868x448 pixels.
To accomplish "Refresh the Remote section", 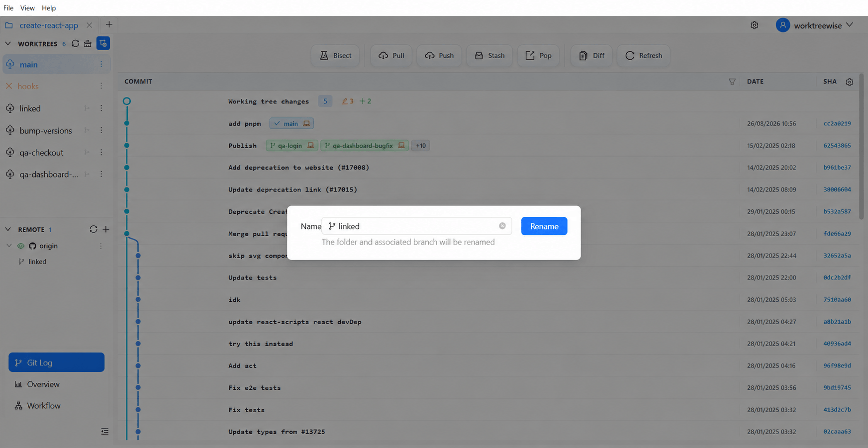I will click(x=93, y=229).
